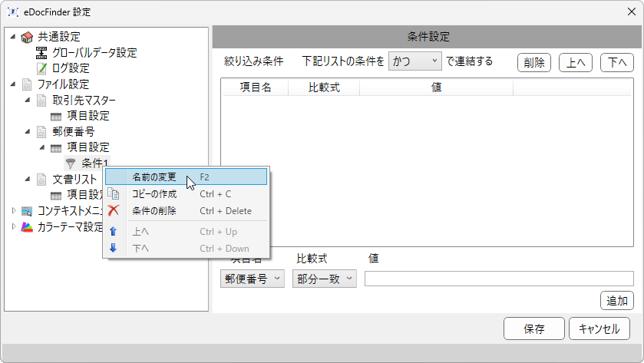Click the 値 column header
Image resolution: width=644 pixels, height=363 pixels.
436,87
